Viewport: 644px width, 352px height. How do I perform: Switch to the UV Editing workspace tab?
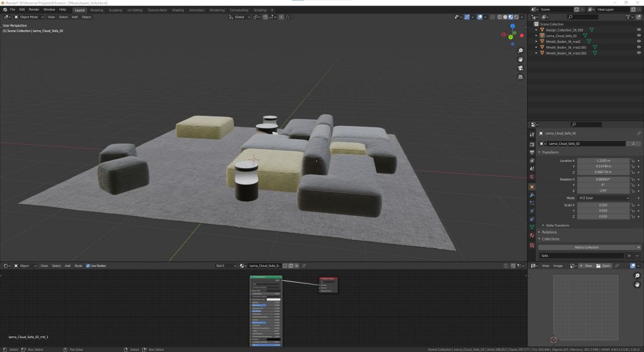point(135,10)
